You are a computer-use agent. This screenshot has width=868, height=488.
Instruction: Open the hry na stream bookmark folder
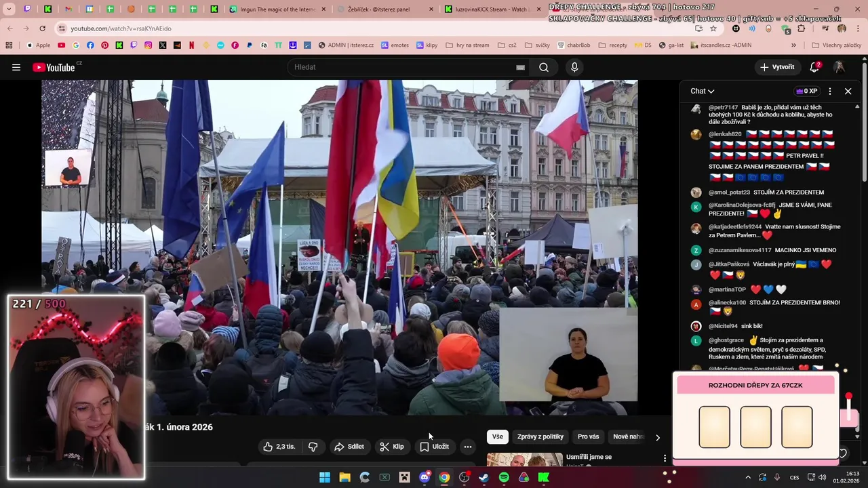(467, 45)
